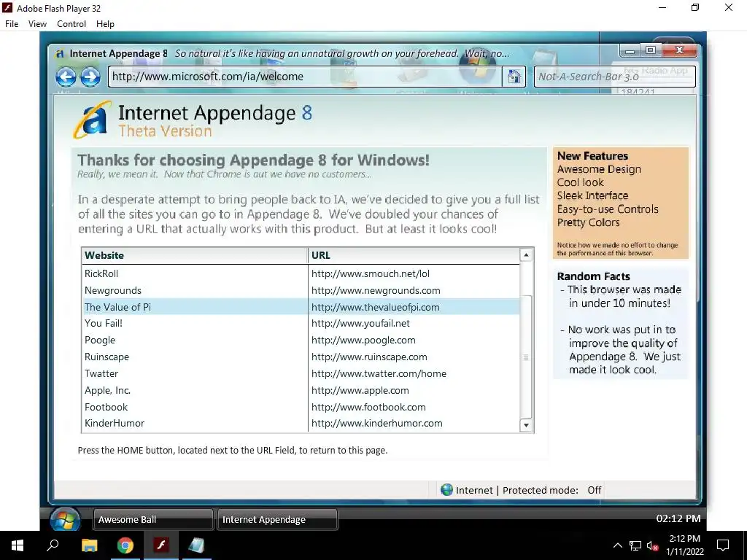The height and width of the screenshot is (560, 747).
Task: Select the RickRoll row
Action: coord(301,274)
